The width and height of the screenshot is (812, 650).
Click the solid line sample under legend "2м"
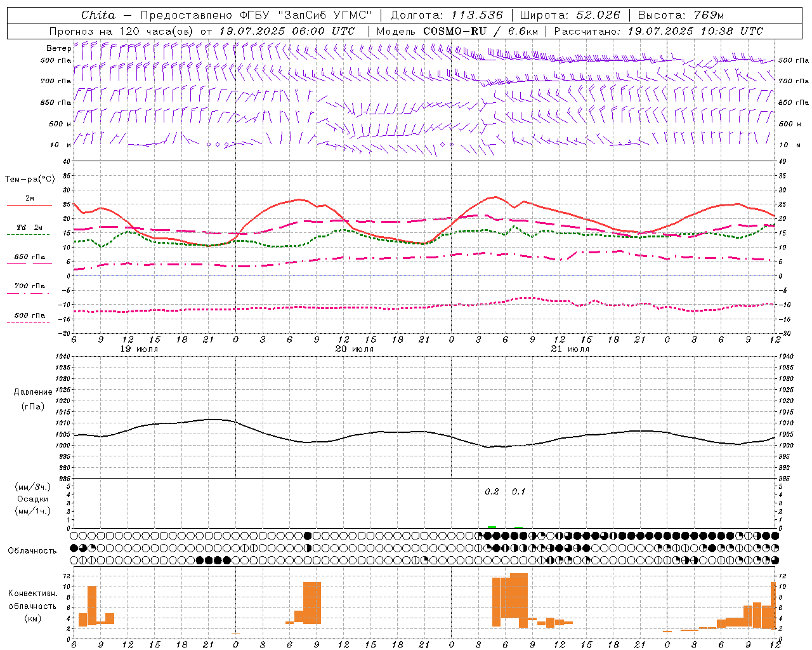tap(29, 206)
